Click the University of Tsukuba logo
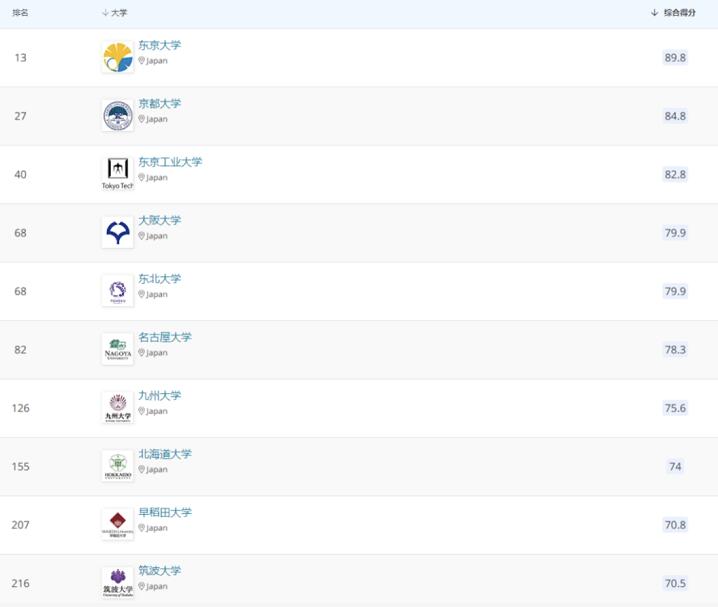This screenshot has height=607, width=718. click(x=118, y=583)
